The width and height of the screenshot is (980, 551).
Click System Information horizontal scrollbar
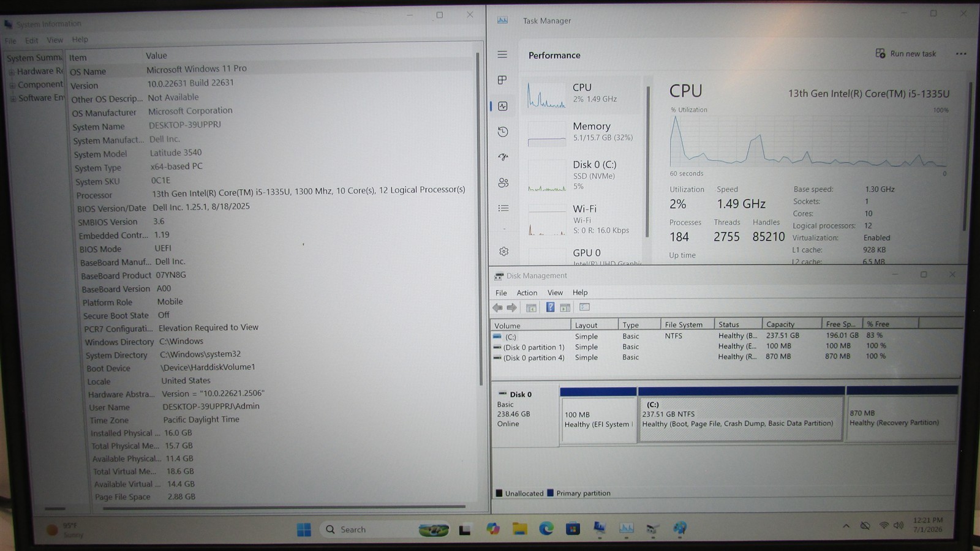284,507
